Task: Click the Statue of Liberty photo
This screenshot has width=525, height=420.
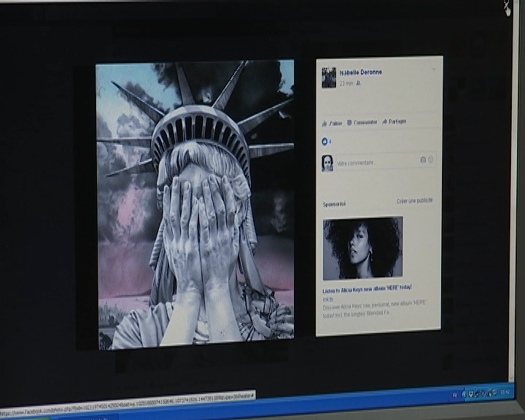Action: coord(196,205)
